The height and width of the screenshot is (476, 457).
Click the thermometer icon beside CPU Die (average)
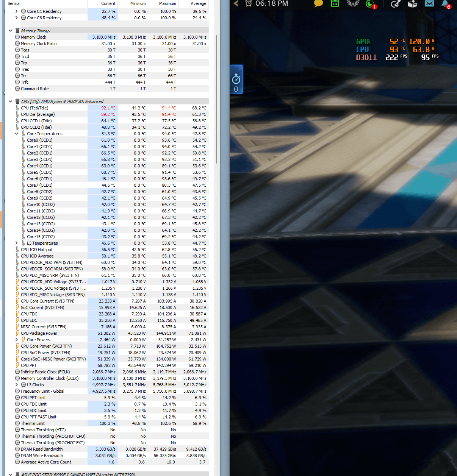[x=17, y=114]
